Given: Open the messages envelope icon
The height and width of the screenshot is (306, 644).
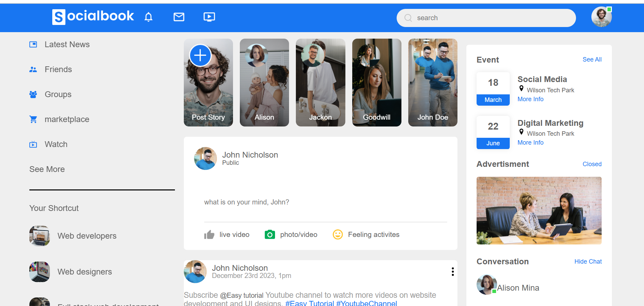Looking at the screenshot, I should (x=179, y=17).
